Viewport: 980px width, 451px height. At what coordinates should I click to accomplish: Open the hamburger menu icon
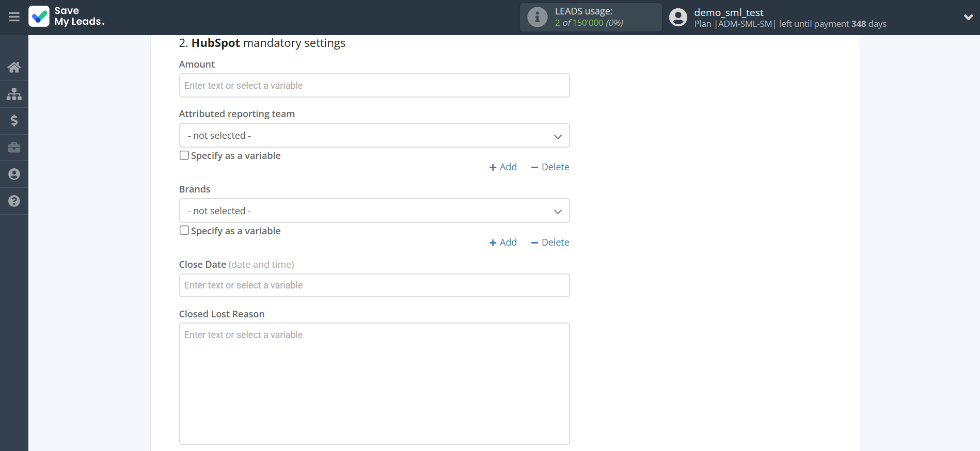(x=14, y=17)
